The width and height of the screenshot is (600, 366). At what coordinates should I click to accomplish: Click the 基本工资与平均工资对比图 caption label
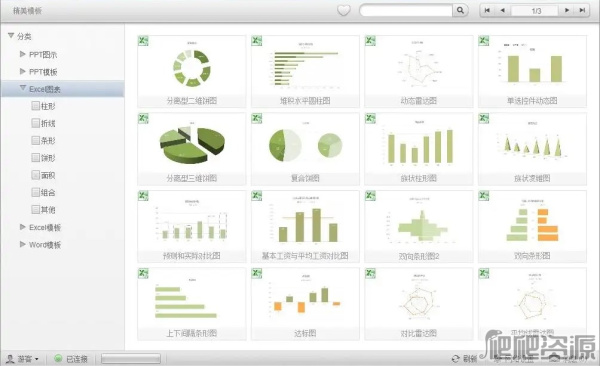(305, 256)
